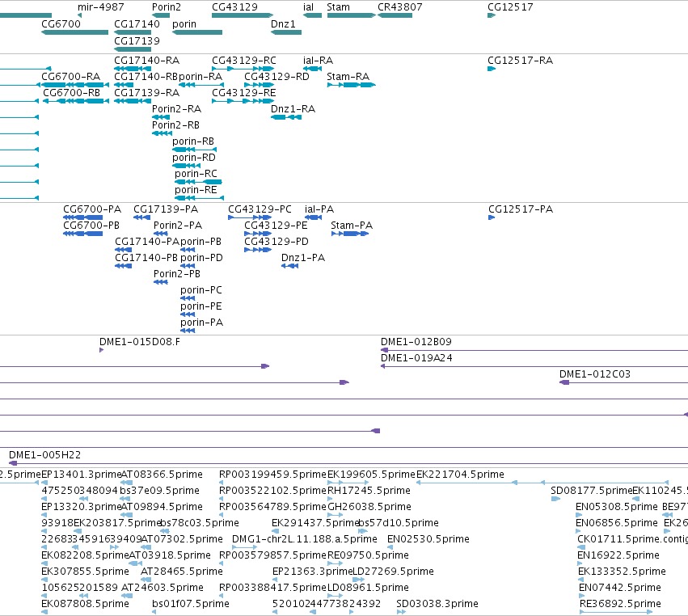
Task: Click transcript porin-RD
Action: [x=187, y=166]
